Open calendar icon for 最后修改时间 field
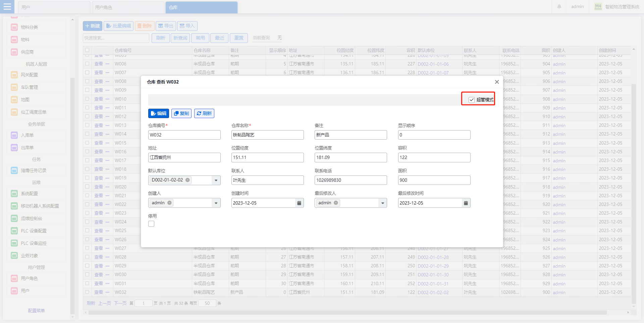Screen dimensions: 644x323 [x=466, y=203]
